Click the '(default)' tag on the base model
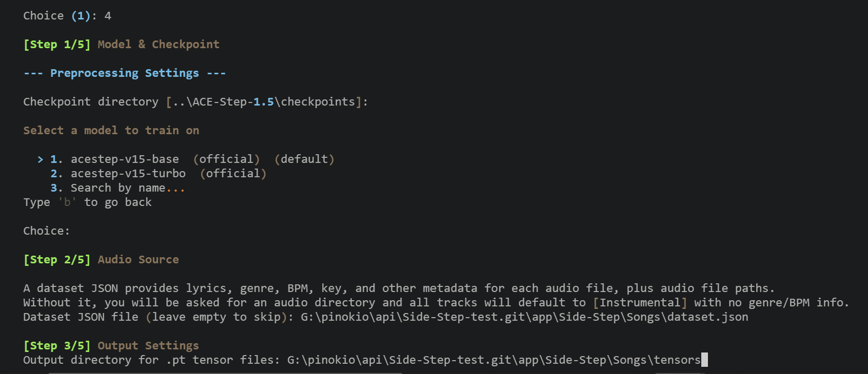The width and height of the screenshot is (868, 374). coord(304,159)
